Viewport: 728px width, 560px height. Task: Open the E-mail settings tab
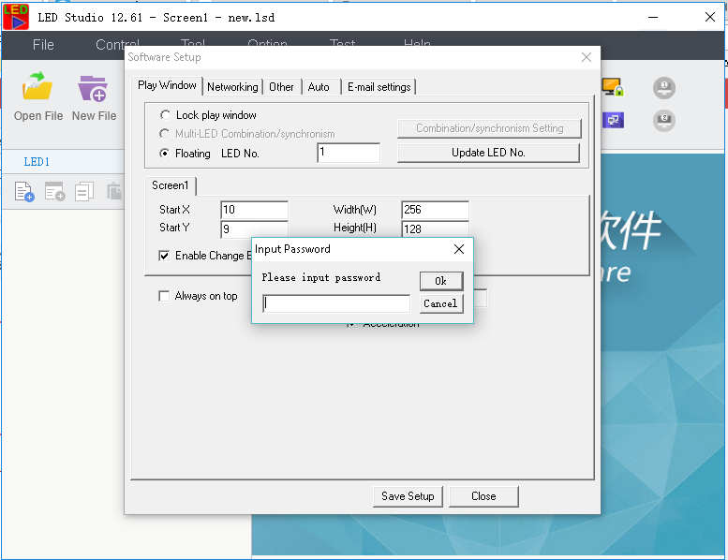(379, 87)
